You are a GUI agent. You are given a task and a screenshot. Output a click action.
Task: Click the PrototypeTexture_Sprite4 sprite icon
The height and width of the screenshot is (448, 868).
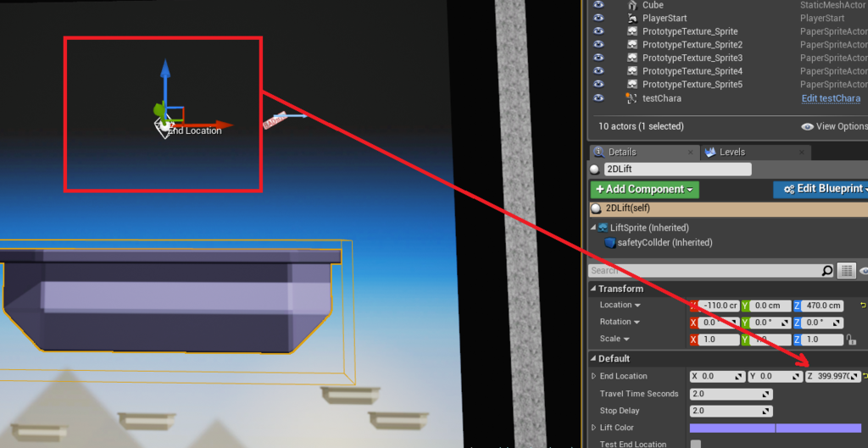[x=632, y=71]
